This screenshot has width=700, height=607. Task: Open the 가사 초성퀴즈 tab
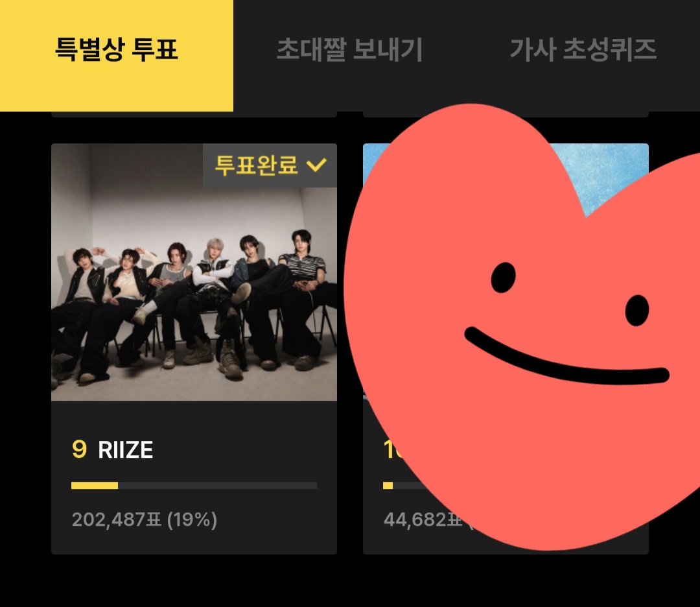tap(583, 49)
